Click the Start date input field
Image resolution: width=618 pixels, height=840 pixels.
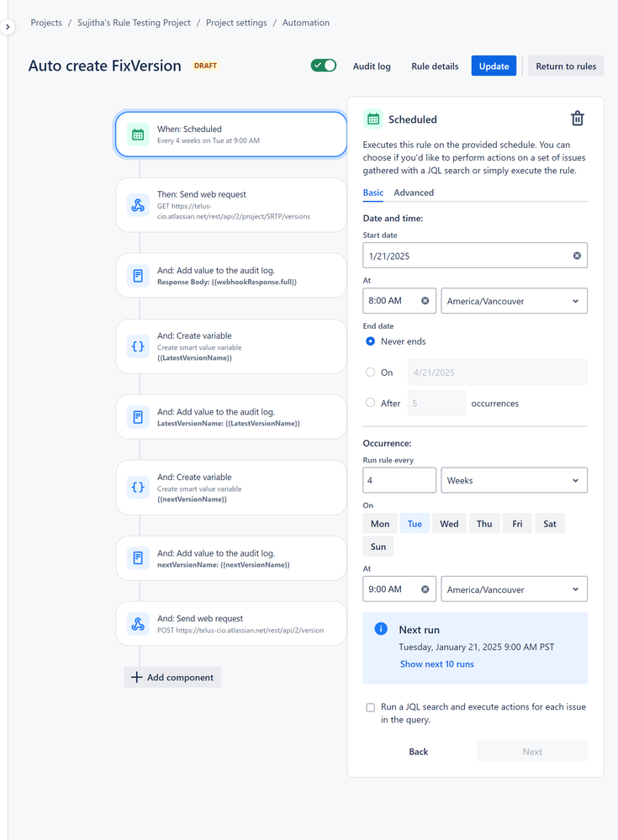click(x=475, y=256)
